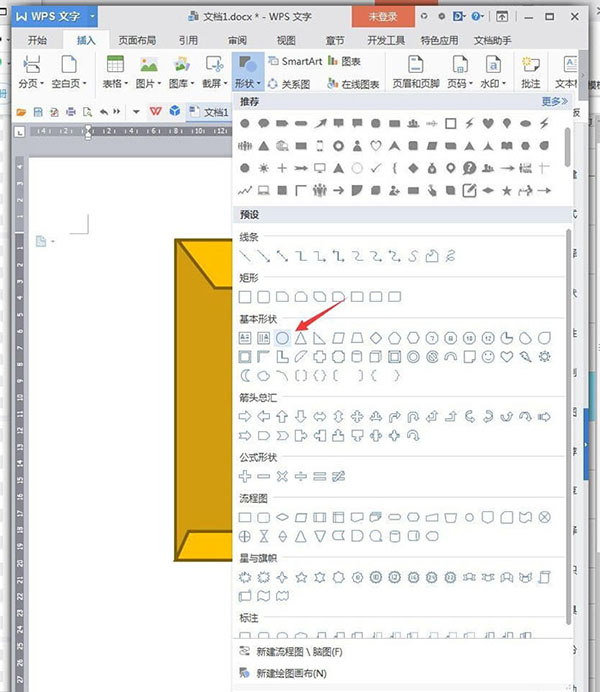Expand the 页码 page number dropdown
This screenshot has height=692, width=600.
coord(460,71)
